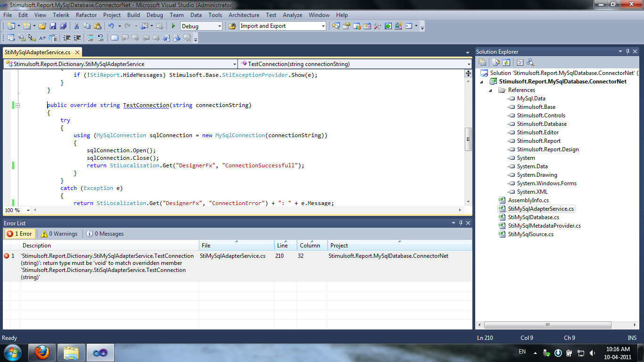644x362 pixels.
Task: Select the MySql.Data reference
Action: [x=531, y=99]
